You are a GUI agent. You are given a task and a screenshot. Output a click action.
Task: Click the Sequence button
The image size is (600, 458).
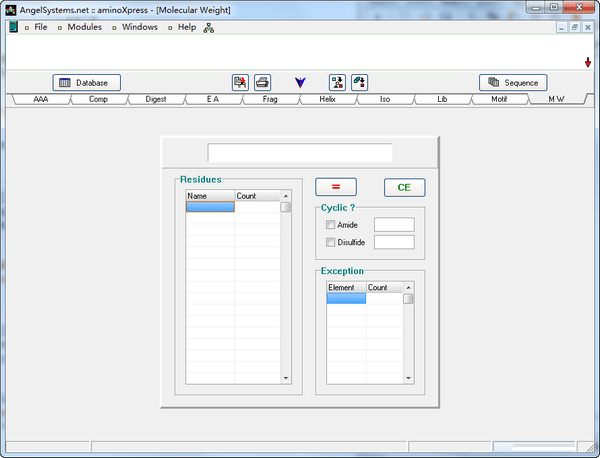coord(513,82)
